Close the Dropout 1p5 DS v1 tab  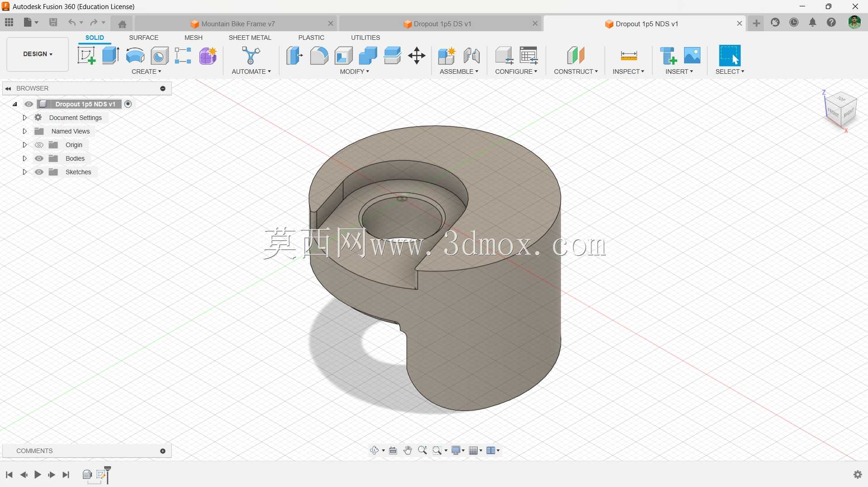[535, 24]
